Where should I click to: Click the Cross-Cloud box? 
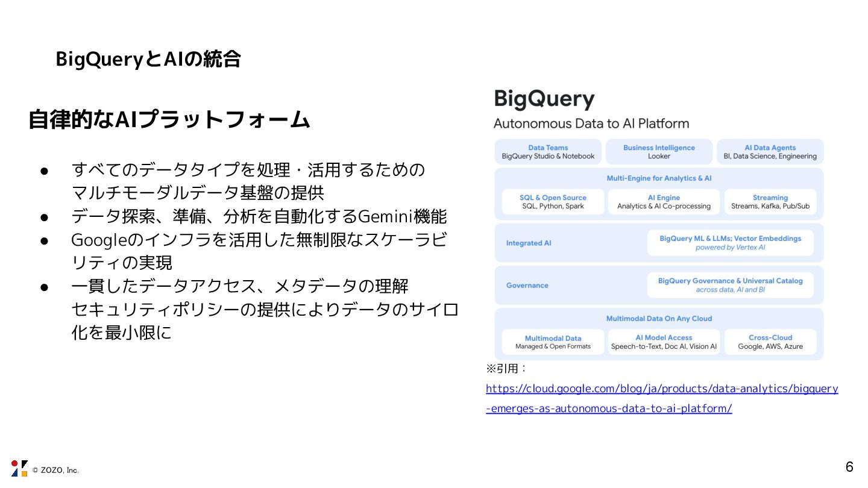[770, 342]
